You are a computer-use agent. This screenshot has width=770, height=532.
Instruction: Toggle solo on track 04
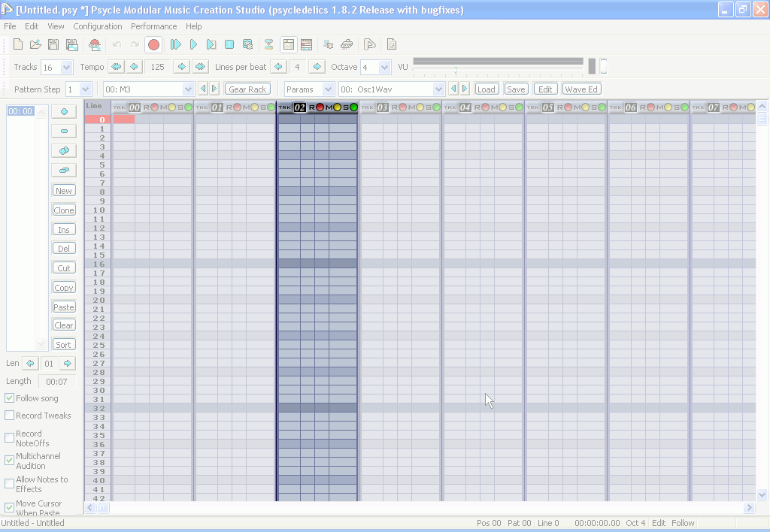519,107
